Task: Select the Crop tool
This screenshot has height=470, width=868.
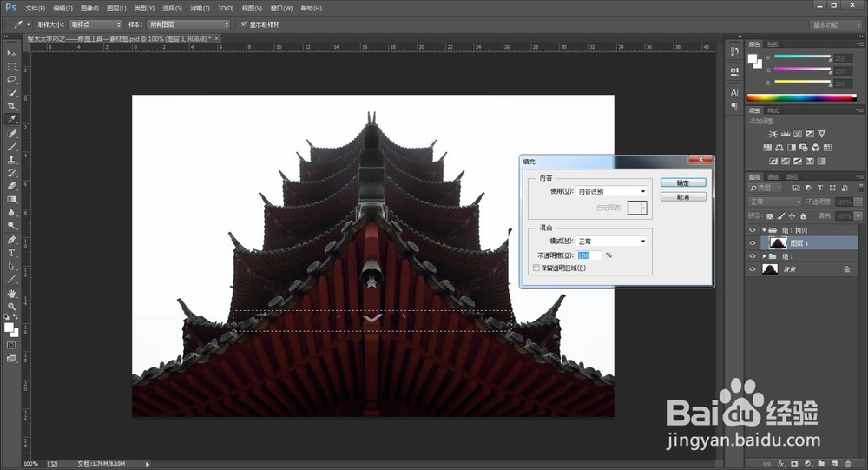Action: [12, 105]
